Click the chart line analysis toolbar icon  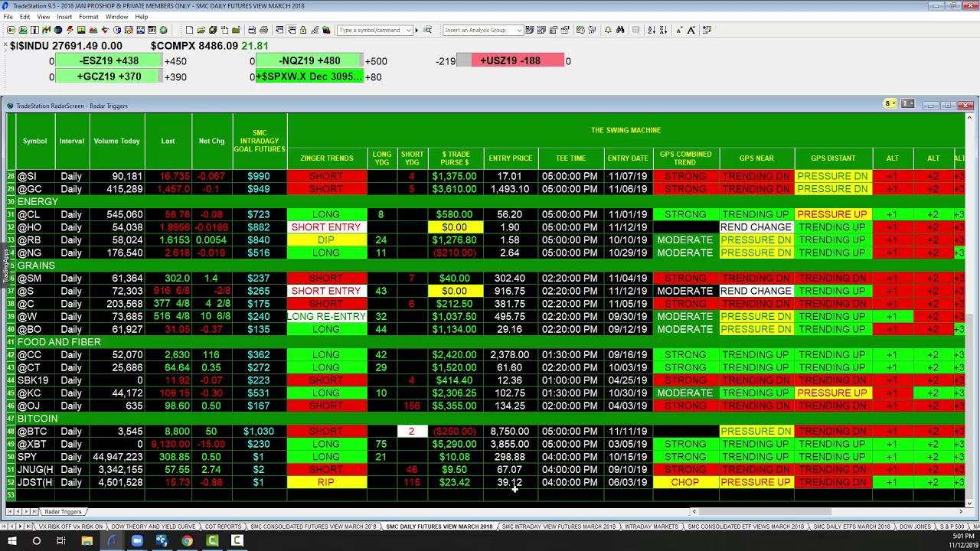point(46,30)
